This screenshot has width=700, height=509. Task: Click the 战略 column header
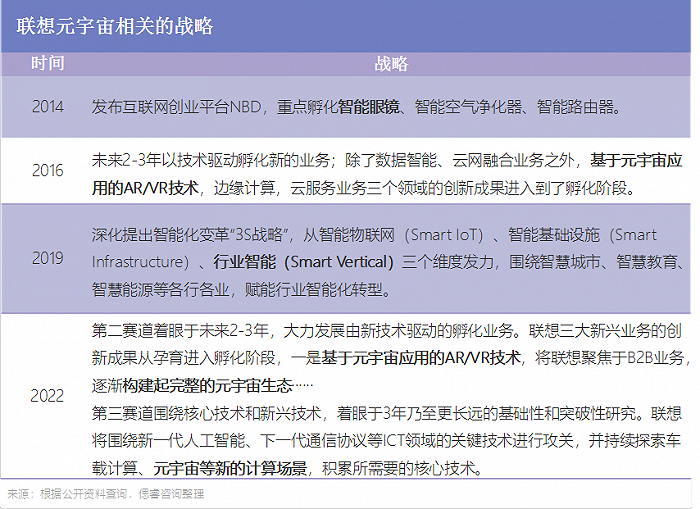click(x=391, y=64)
